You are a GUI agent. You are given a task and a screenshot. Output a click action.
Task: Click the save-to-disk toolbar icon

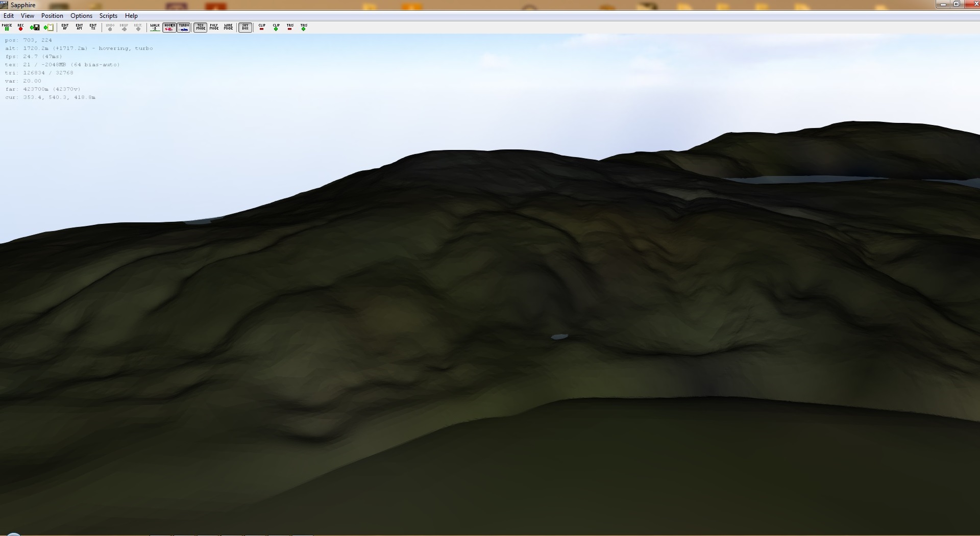(35, 28)
